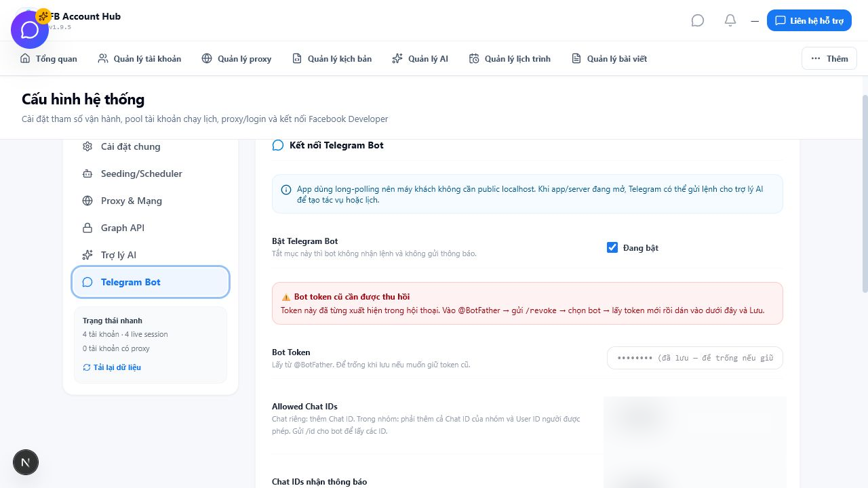Click the users icon of Quản lý tài khoản
868x488 pixels.
point(103,58)
